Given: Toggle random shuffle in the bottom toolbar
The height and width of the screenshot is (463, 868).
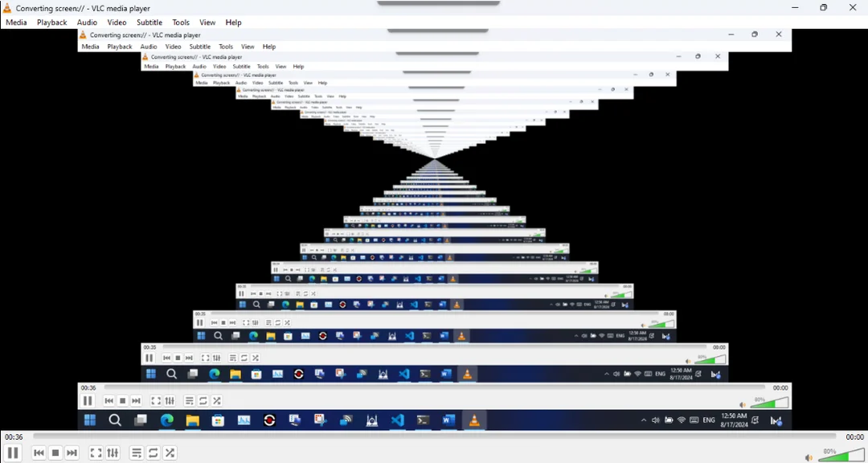Looking at the screenshot, I should [x=170, y=453].
